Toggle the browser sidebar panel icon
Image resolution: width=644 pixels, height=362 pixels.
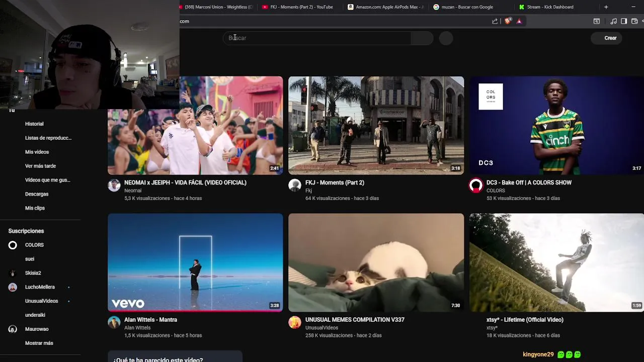(x=624, y=21)
